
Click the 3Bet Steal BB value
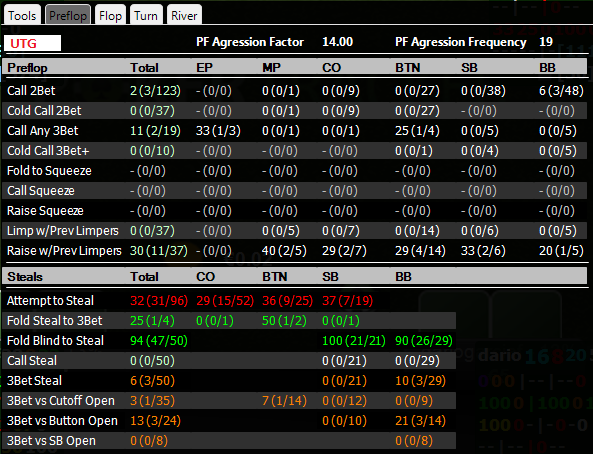pos(421,381)
